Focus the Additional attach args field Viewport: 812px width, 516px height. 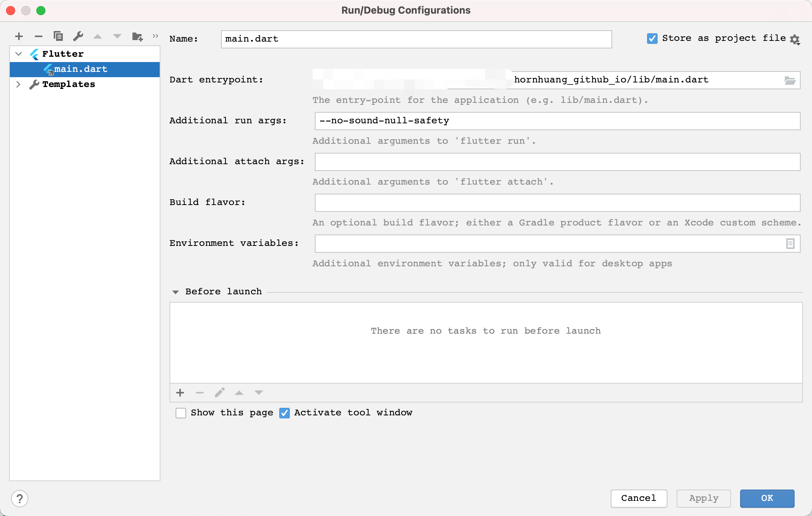tap(557, 162)
